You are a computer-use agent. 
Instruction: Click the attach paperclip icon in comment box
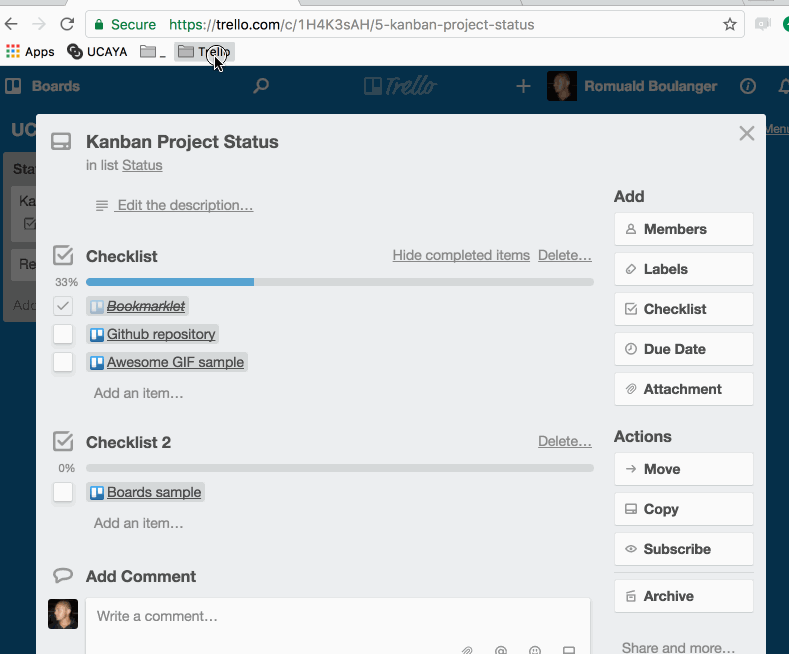click(x=467, y=649)
